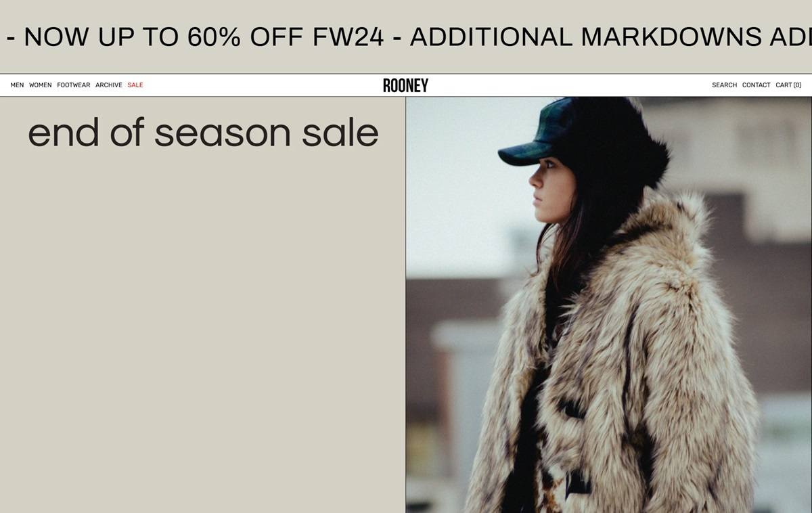Click the '60%' text in the marquee
This screenshot has width=812, height=513.
(x=214, y=37)
